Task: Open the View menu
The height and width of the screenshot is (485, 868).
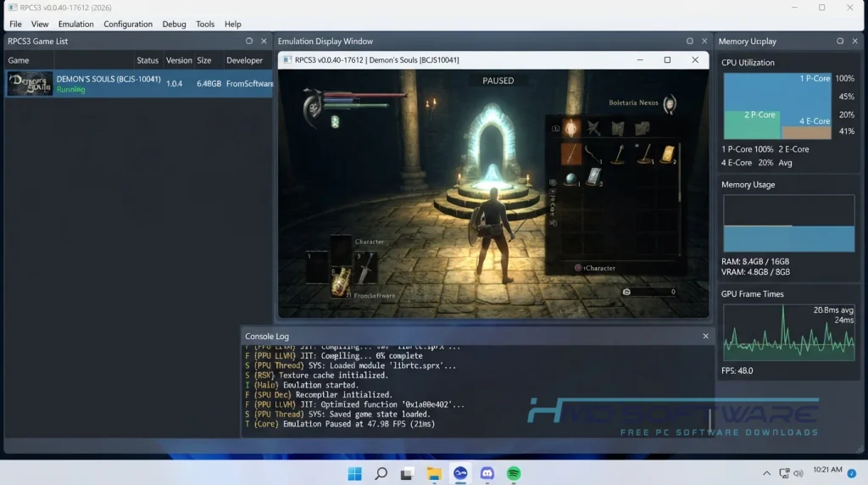Action: point(39,24)
